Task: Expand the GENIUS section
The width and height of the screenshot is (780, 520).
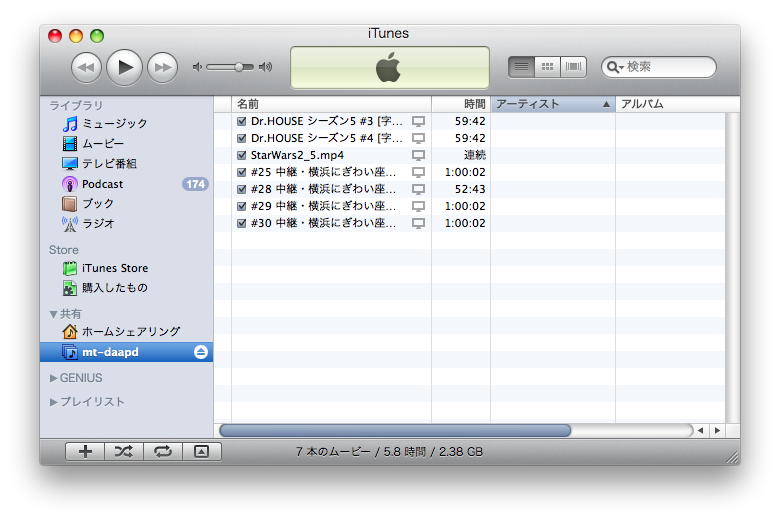Action: [54, 378]
